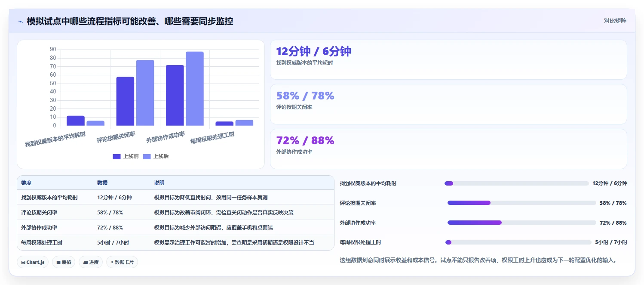Click card caption 找到权威版本的平均耗时

pyautogui.click(x=304, y=62)
